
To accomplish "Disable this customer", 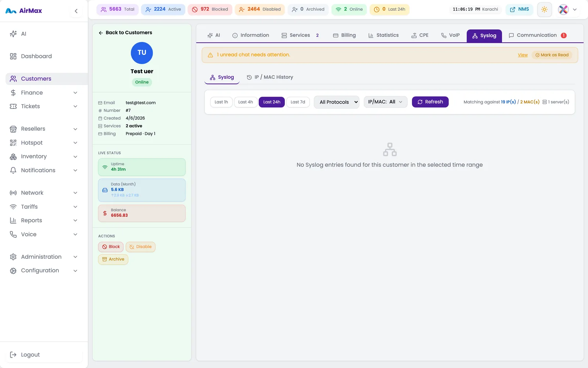I will click(140, 247).
